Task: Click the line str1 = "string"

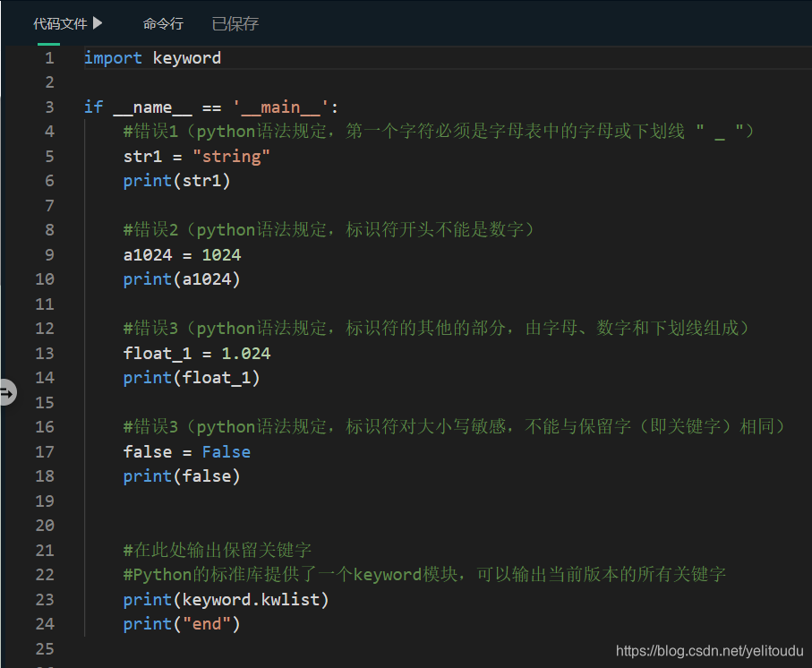Action: pos(196,157)
